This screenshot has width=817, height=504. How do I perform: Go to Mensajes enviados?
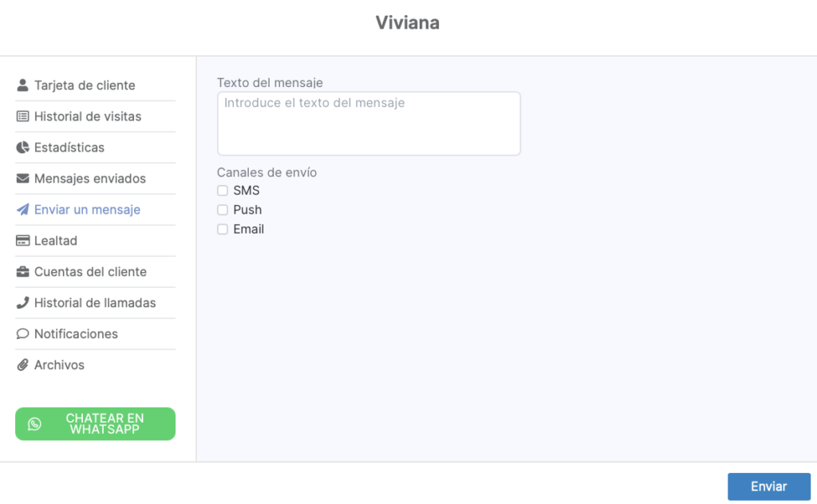tap(90, 179)
